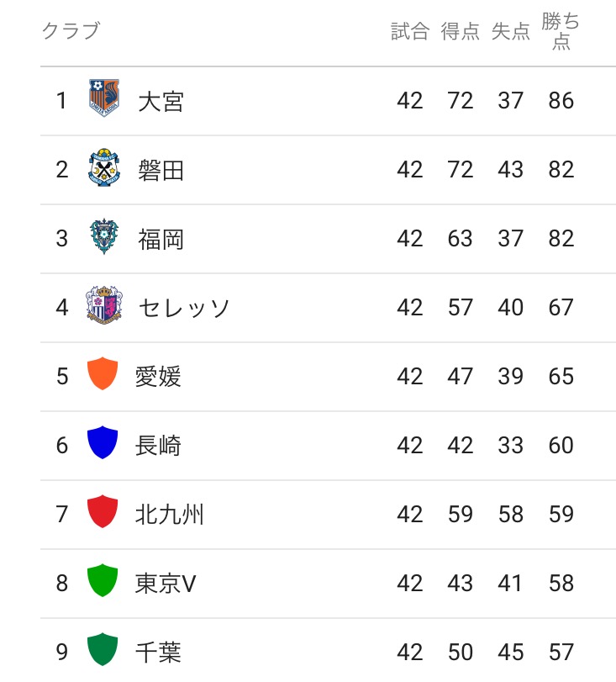Open the セレッソ team name link
616x682 pixels.
[x=184, y=308]
